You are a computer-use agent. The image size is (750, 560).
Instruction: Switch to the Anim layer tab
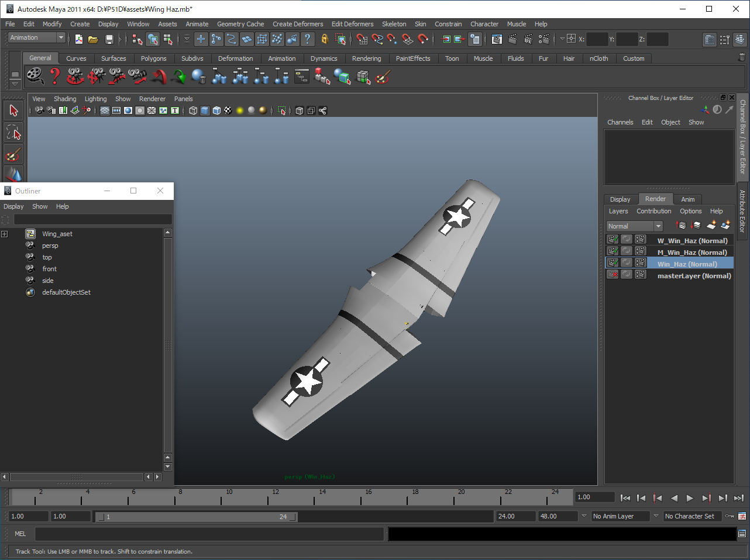click(x=688, y=199)
